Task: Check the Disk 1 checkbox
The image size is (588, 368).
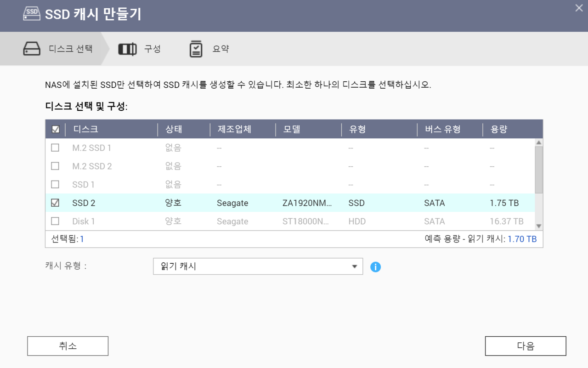Action: [x=55, y=221]
